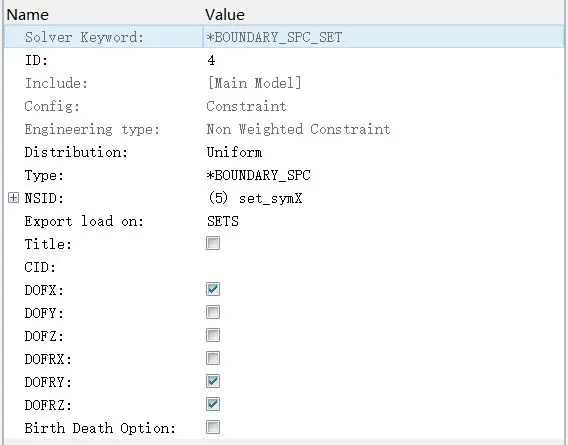Select the DOFX label
The image size is (568, 445).
44,290
